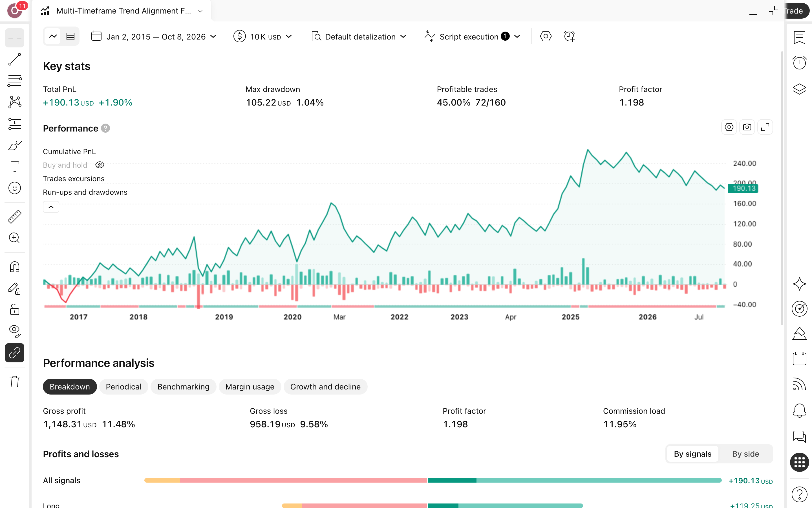Switch to chart overview view
Viewport: 812px width, 508px height.
53,36
